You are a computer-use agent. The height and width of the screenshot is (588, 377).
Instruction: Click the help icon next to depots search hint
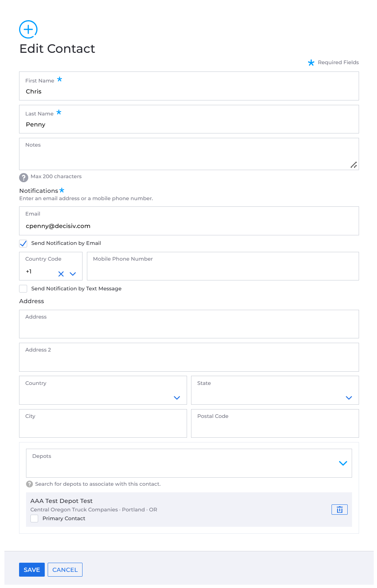(x=29, y=484)
